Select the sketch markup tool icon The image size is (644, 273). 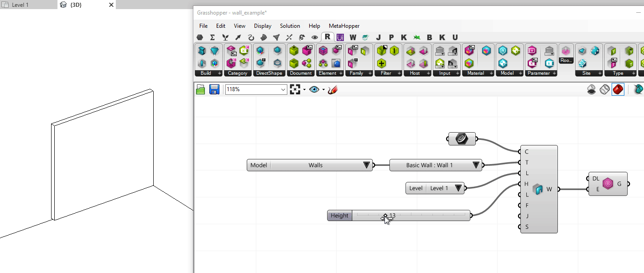tap(332, 90)
